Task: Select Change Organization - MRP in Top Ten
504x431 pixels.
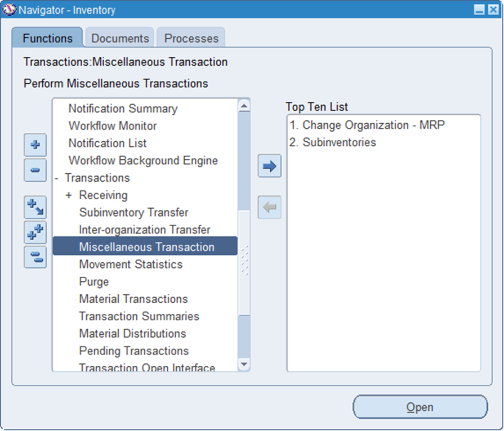Action: (x=367, y=125)
